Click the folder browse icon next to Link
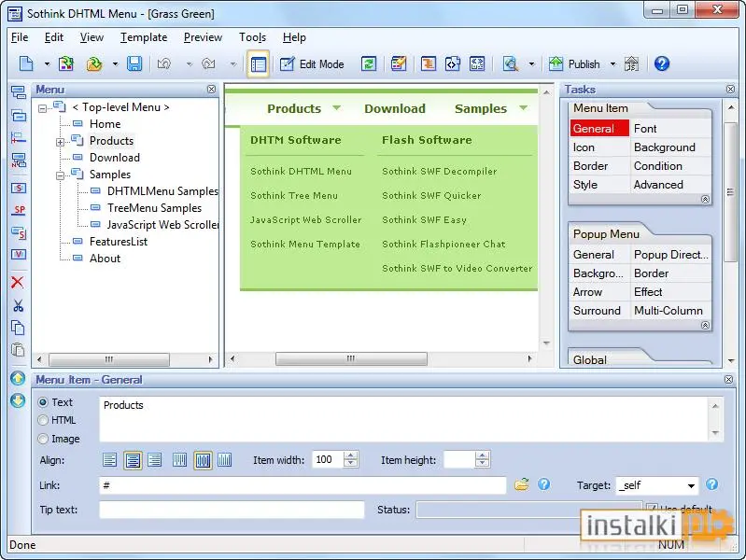The width and height of the screenshot is (746, 560). click(x=521, y=484)
